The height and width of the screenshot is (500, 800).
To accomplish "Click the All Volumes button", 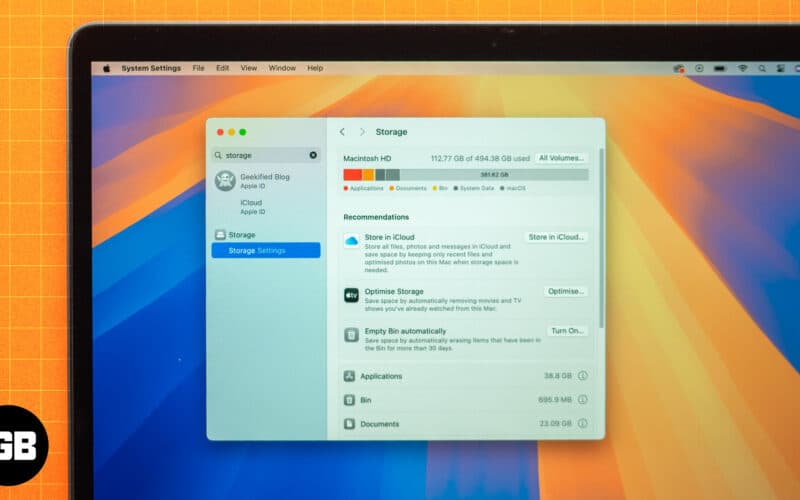I will pyautogui.click(x=561, y=158).
